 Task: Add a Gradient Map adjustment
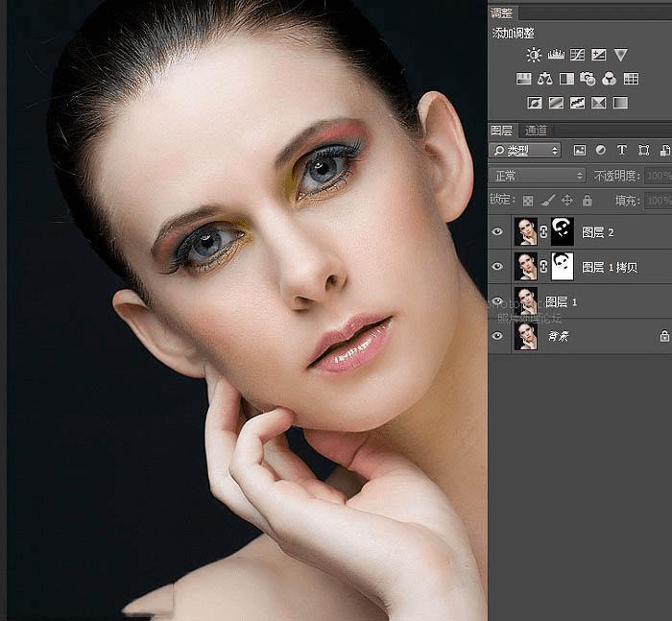point(620,103)
